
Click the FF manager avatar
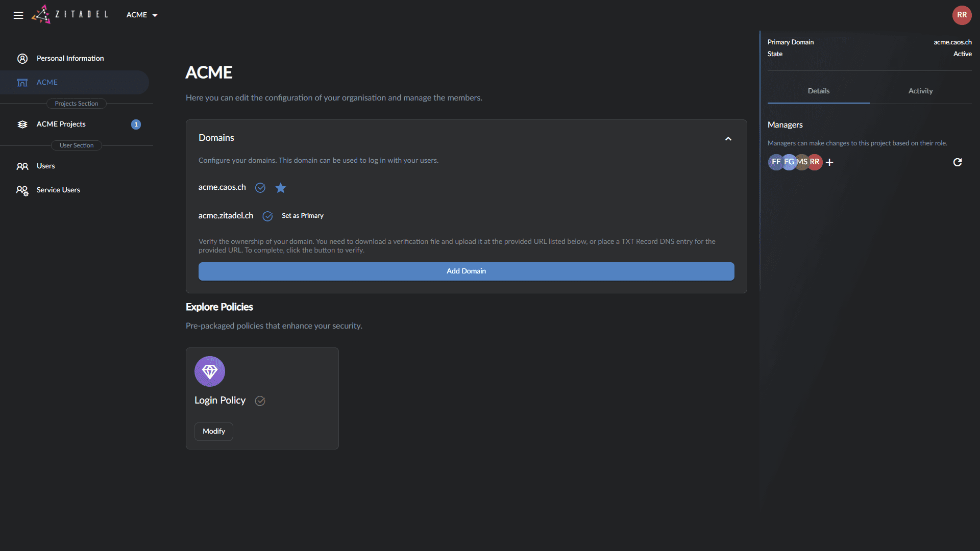(x=774, y=162)
